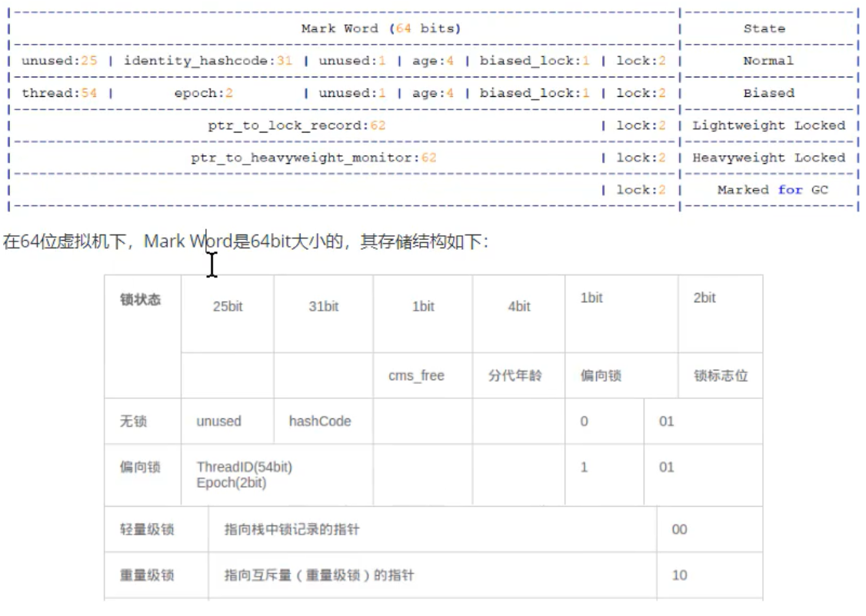
Task: Click 'identity_hashcode:31' text
Action: point(208,60)
